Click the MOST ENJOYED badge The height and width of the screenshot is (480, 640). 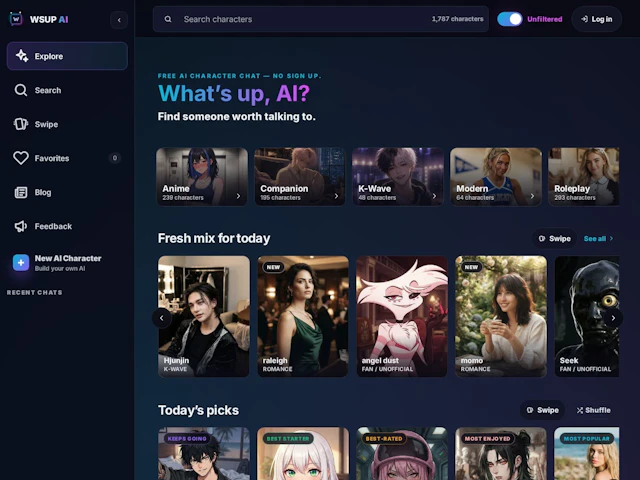click(x=487, y=438)
